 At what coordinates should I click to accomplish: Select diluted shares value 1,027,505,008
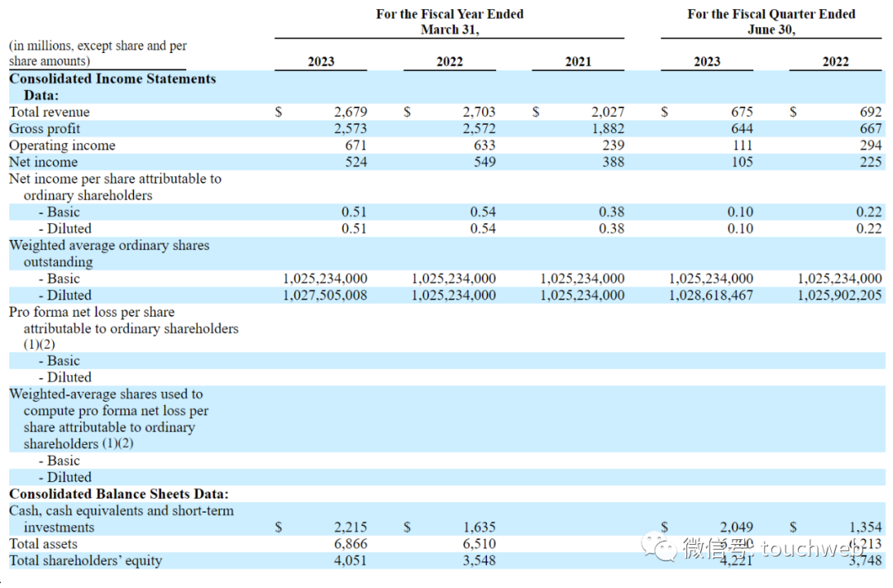[325, 295]
